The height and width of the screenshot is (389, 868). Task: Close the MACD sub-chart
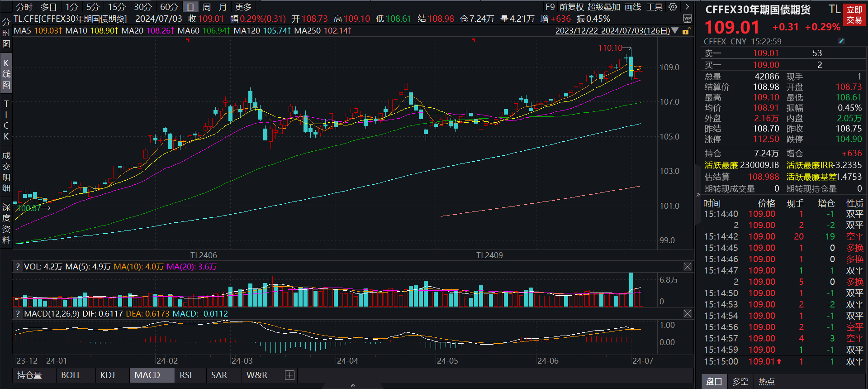[688, 314]
